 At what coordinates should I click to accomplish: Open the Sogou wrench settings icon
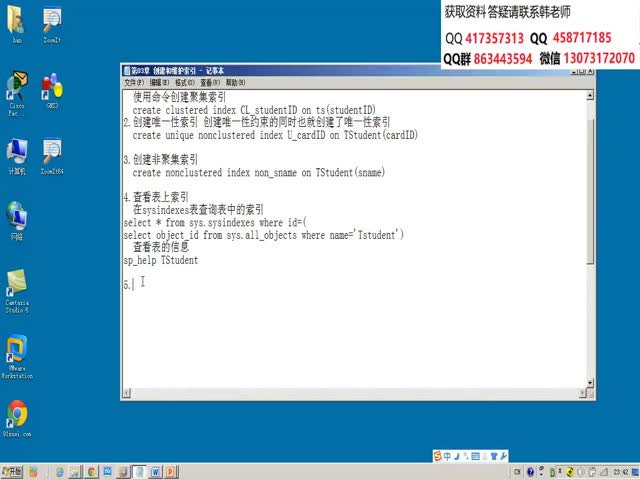[x=503, y=456]
